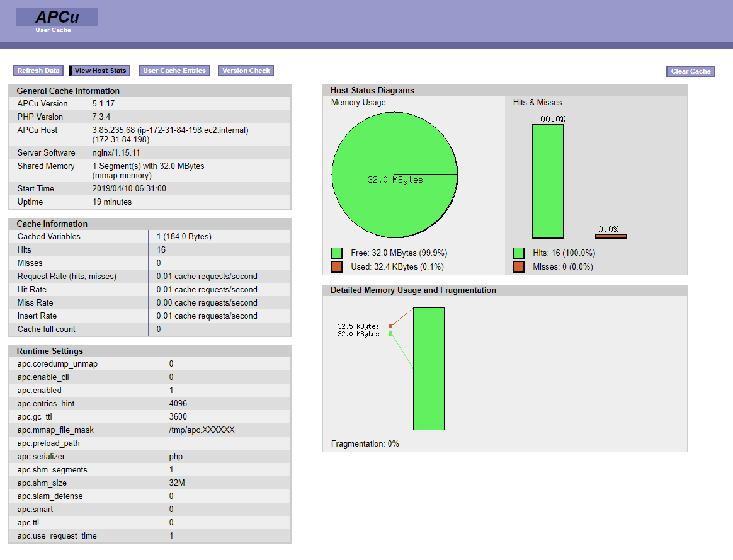Click the red Misses legend swatch
This screenshot has height=560, width=733.
pos(519,266)
